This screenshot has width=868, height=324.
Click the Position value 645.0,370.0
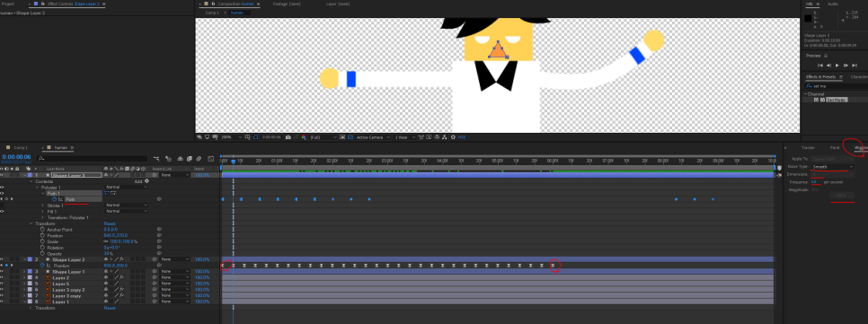[116, 235]
